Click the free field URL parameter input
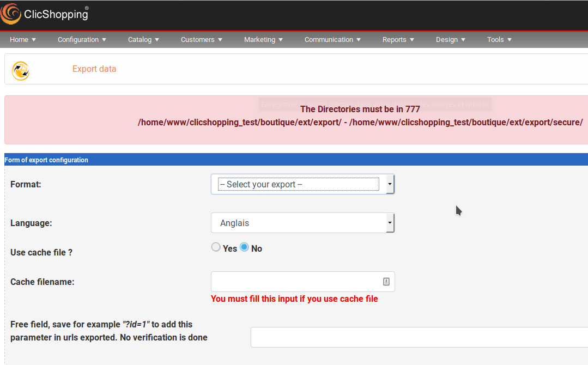588x365 pixels. pyautogui.click(x=419, y=337)
